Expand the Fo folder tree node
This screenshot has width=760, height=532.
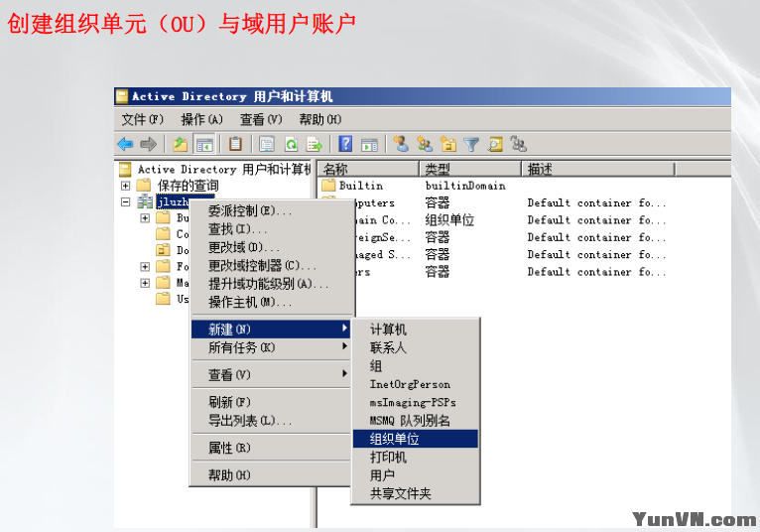[145, 266]
